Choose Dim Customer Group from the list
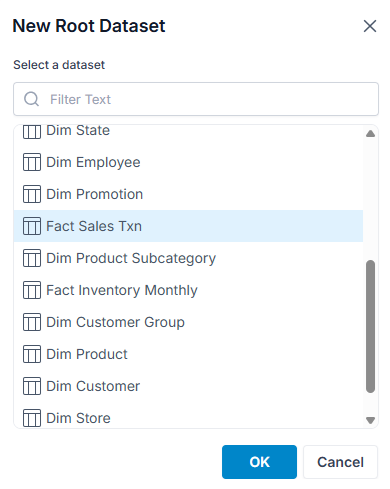 [188, 322]
